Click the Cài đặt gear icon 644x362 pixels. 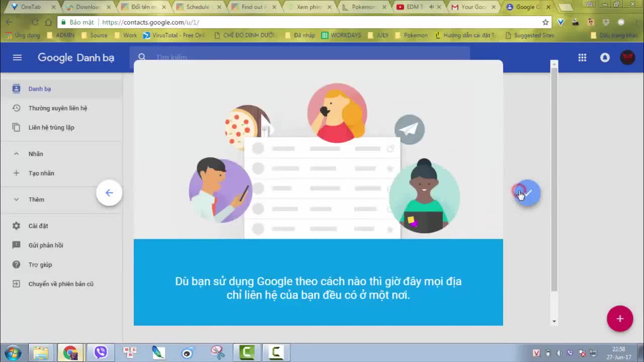point(16,226)
